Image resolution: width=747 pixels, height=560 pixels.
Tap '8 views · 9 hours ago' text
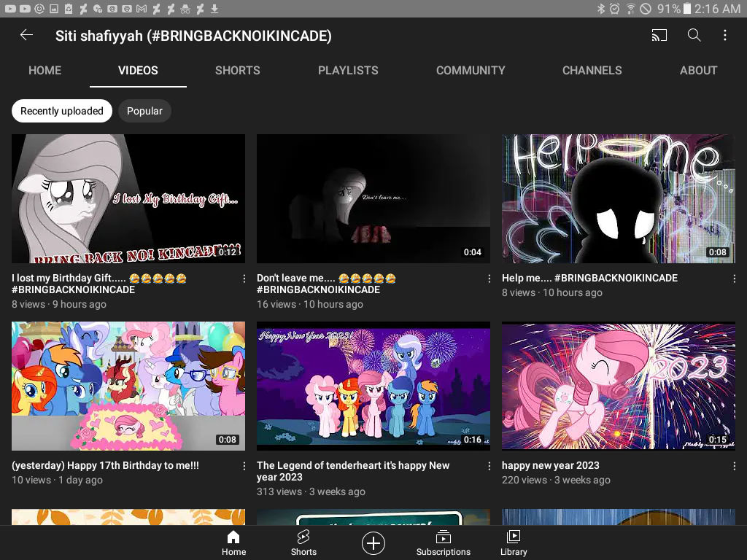(x=59, y=304)
